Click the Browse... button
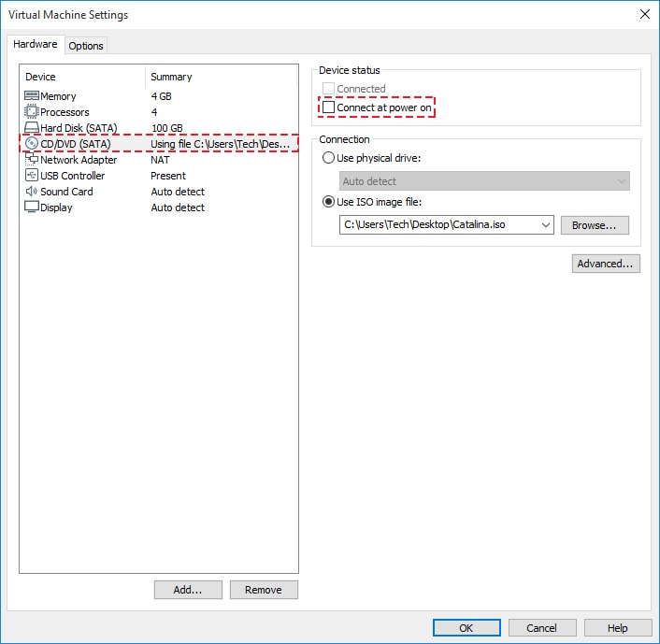Viewport: 660px width, 644px height. pos(595,225)
